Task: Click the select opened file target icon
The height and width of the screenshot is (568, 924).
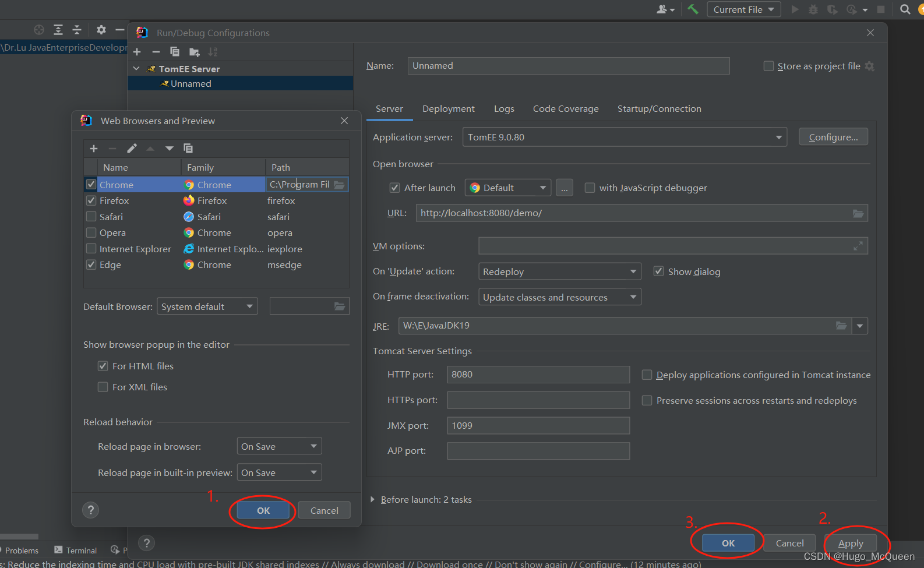Action: 39,30
